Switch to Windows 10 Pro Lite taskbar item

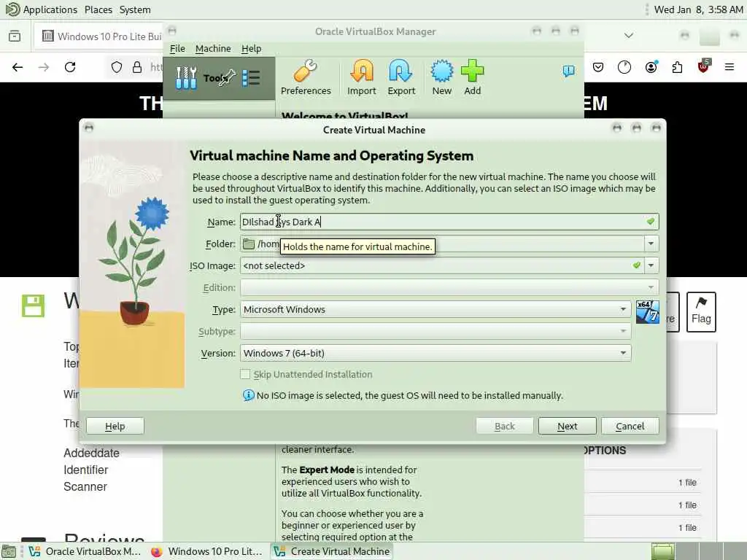pos(206,551)
